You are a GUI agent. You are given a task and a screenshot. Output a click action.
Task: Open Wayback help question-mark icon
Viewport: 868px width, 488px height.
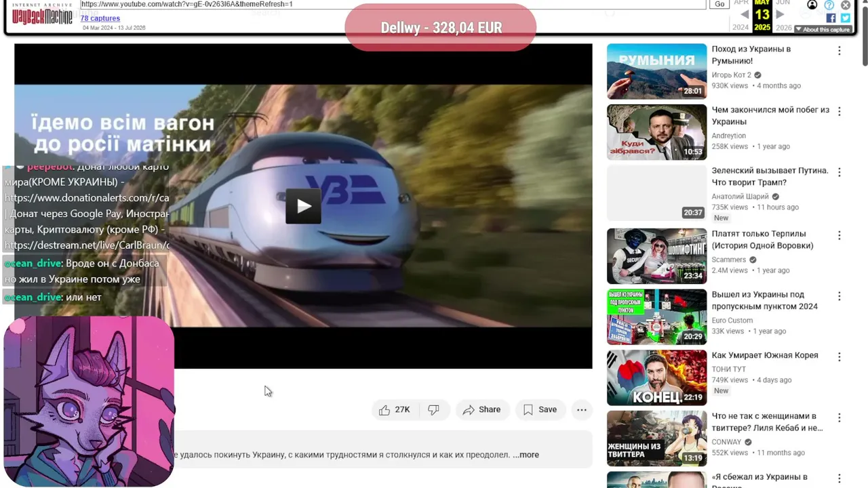829,5
